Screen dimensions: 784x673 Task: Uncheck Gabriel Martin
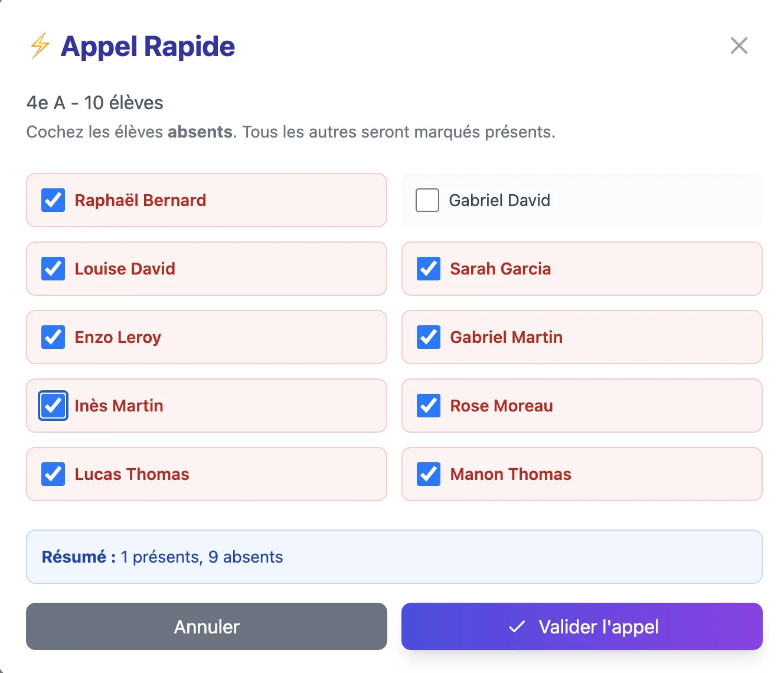point(428,337)
